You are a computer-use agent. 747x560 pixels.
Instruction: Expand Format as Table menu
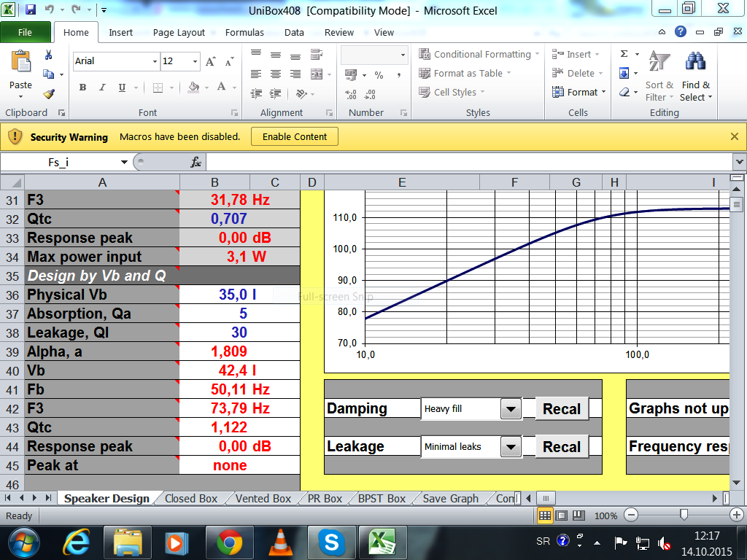pyautogui.click(x=465, y=74)
